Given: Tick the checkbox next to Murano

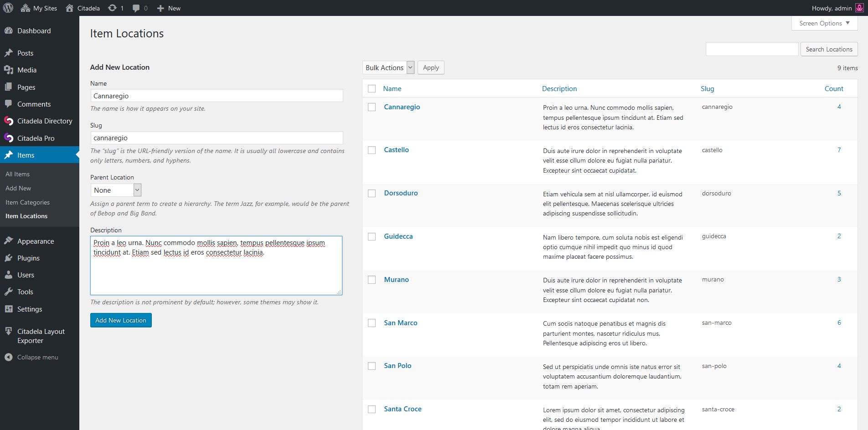Looking at the screenshot, I should coord(372,280).
